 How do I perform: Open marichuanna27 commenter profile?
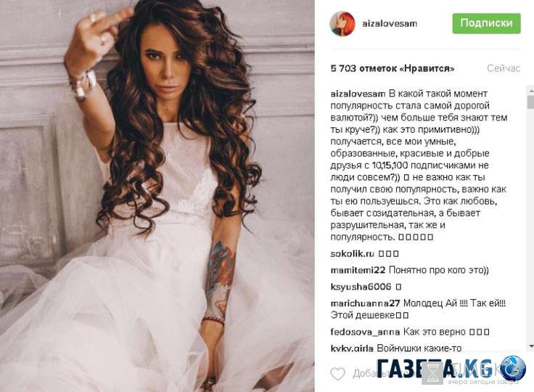click(x=365, y=303)
